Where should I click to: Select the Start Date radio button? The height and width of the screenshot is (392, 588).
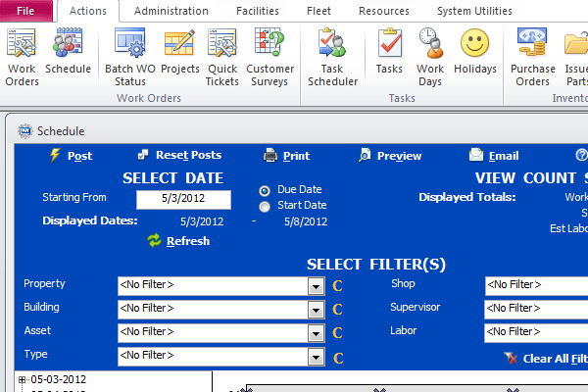click(x=265, y=206)
